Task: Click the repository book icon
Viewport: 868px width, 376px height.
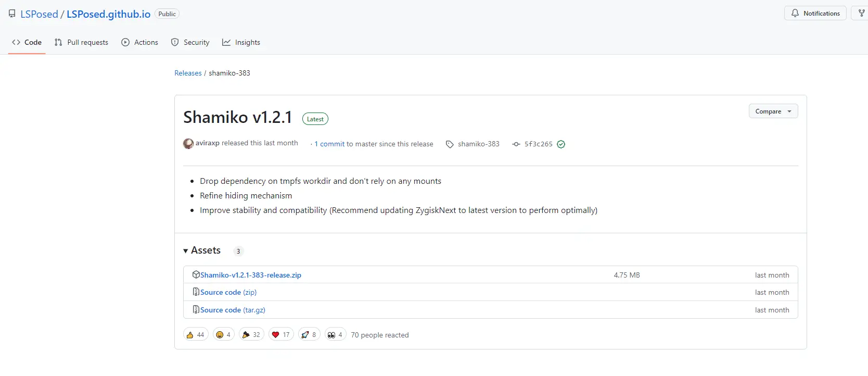Action: coord(12,14)
